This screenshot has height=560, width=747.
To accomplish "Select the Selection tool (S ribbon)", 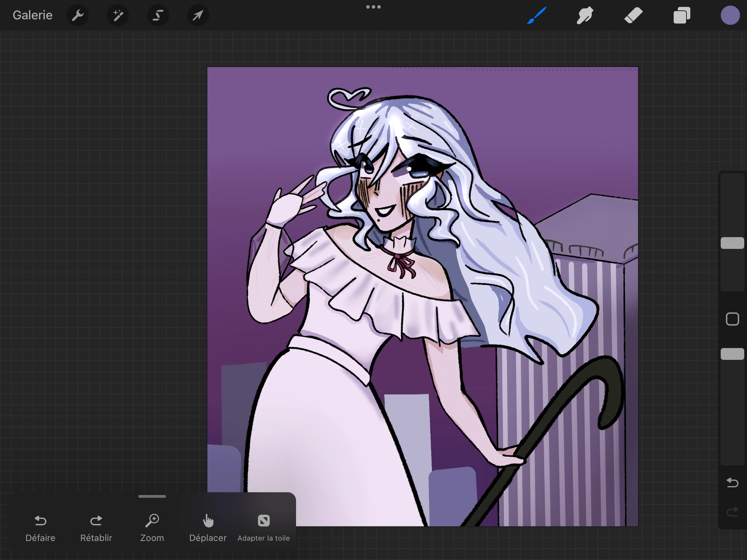I will [x=158, y=15].
